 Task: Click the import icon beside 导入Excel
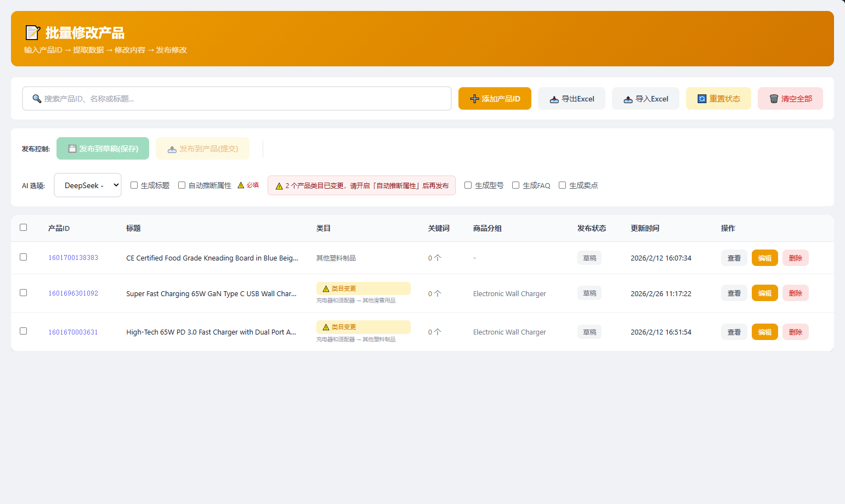click(628, 99)
